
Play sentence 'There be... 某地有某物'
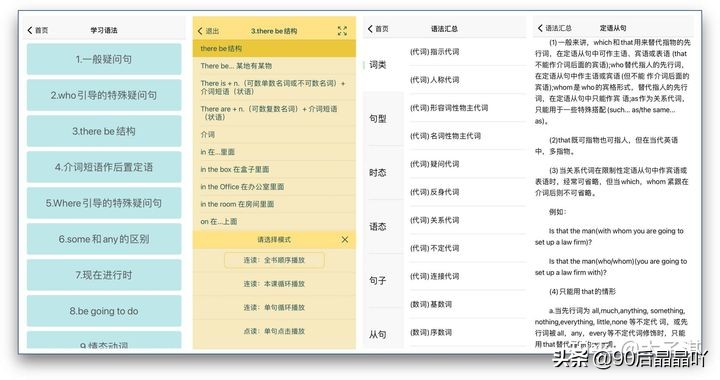(x=274, y=66)
